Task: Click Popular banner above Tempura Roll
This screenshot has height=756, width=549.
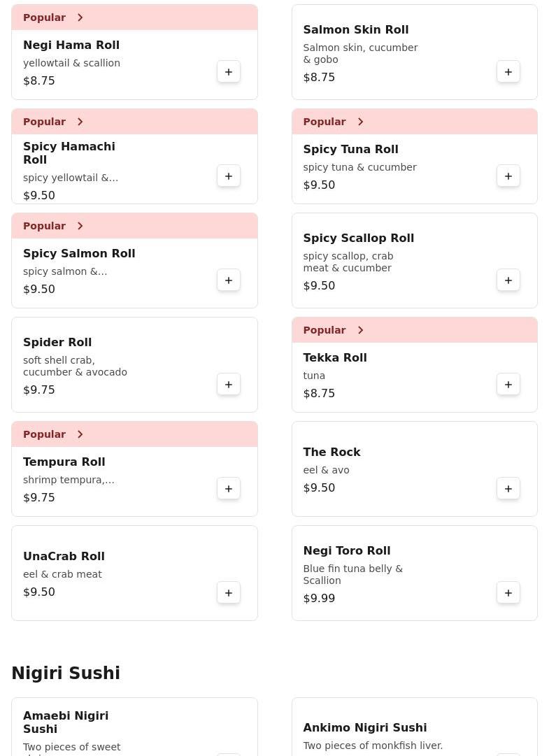Action: [134, 434]
